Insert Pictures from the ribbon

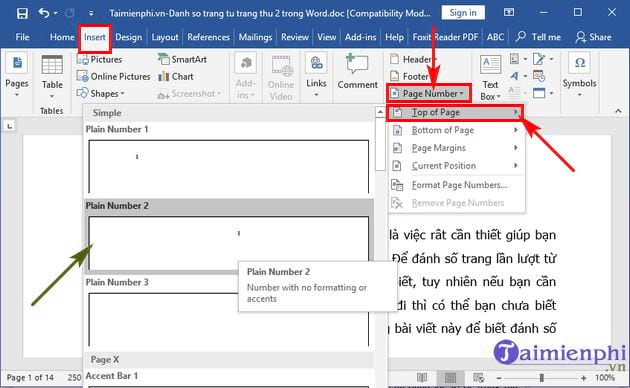[x=99, y=59]
